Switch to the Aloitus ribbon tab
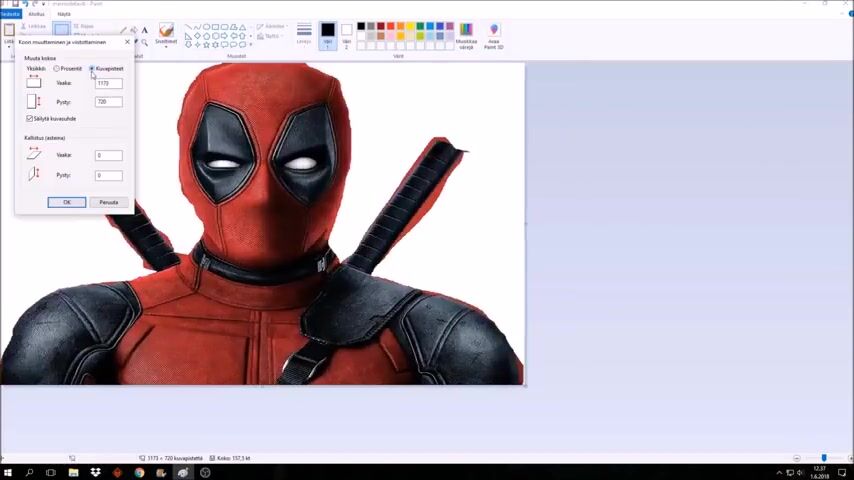Screen dimensions: 854x480 [36, 14]
